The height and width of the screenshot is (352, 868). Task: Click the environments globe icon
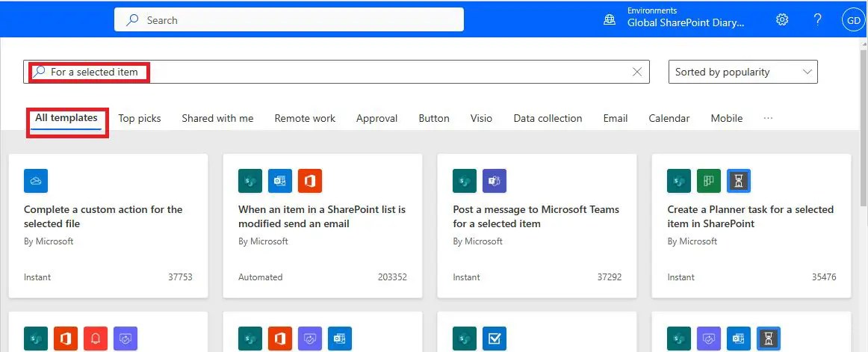point(610,20)
